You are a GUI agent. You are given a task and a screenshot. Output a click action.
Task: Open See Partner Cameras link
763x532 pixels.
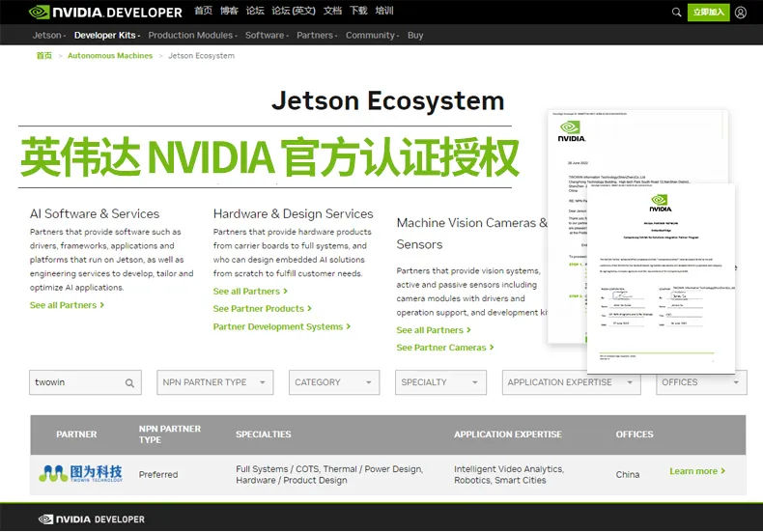pyautogui.click(x=444, y=348)
